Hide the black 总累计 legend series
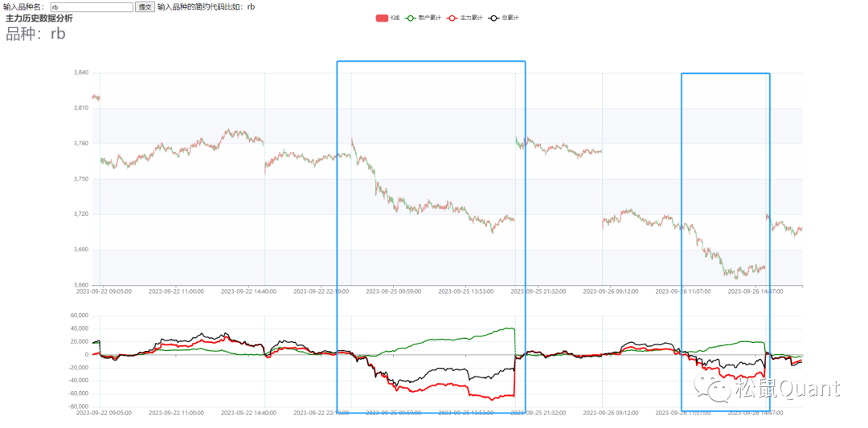The image size is (868, 428). click(x=504, y=18)
